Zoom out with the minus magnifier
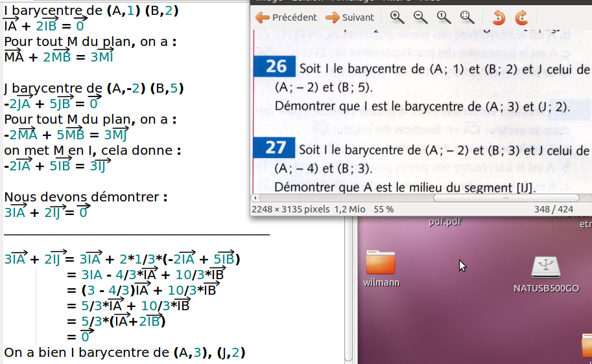This screenshot has width=592, height=364. (x=420, y=17)
